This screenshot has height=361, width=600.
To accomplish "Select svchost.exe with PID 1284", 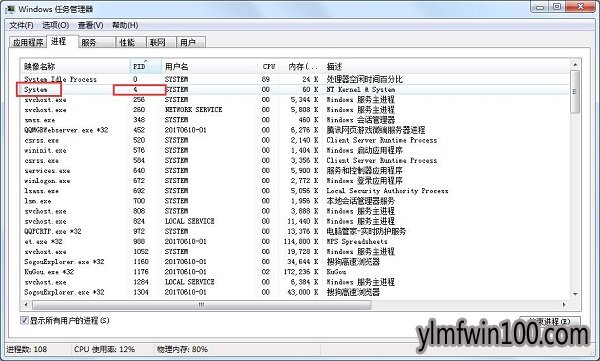I will coord(295,282).
